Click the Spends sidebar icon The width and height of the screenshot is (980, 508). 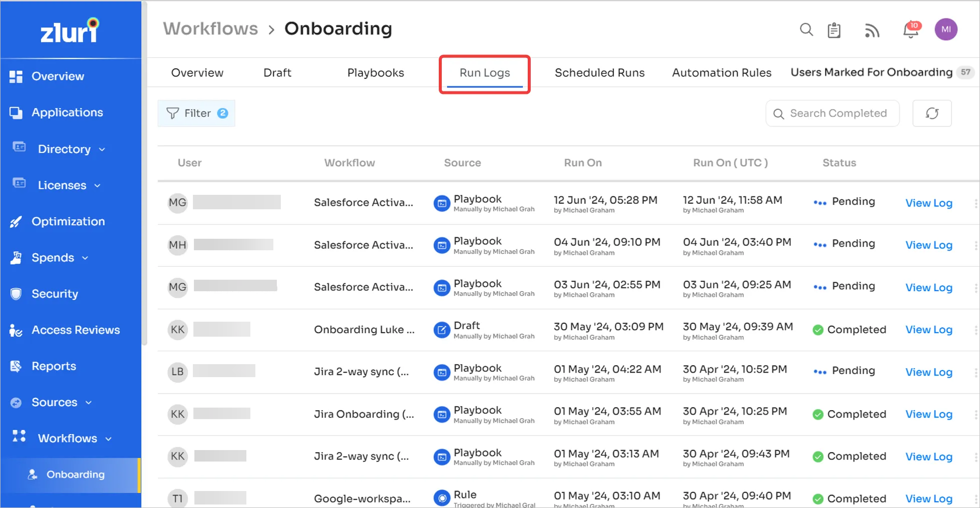point(16,258)
